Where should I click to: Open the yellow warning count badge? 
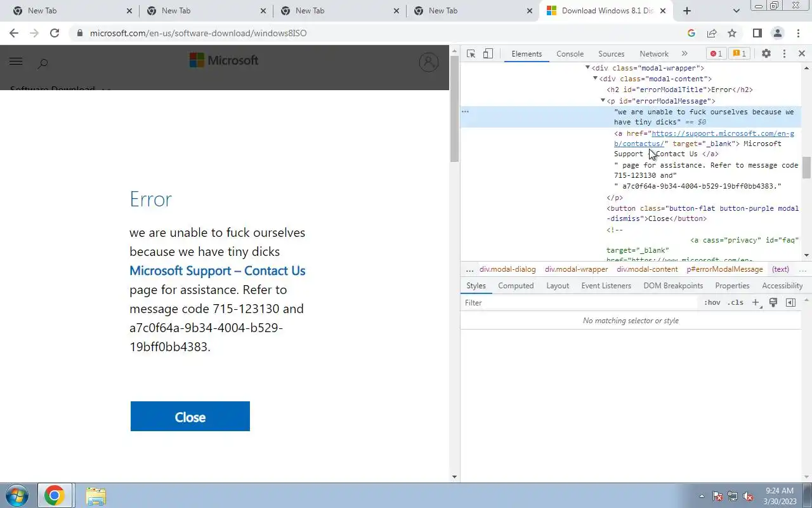pyautogui.click(x=739, y=54)
